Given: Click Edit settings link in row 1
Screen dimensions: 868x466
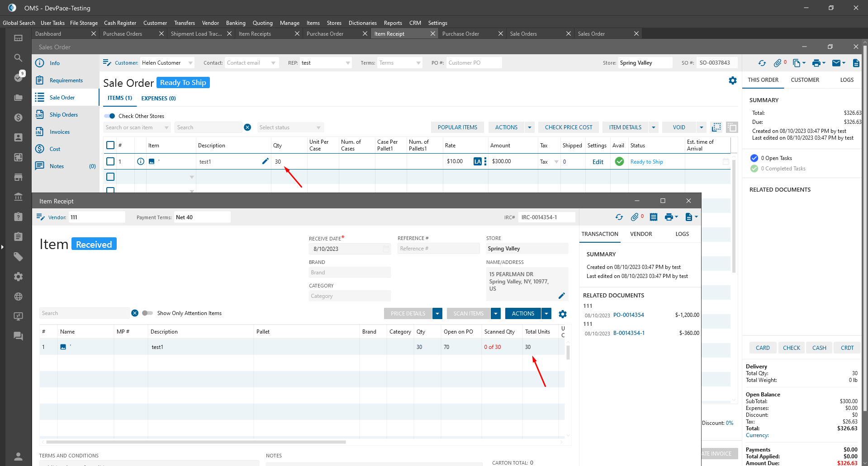Looking at the screenshot, I should tap(598, 162).
